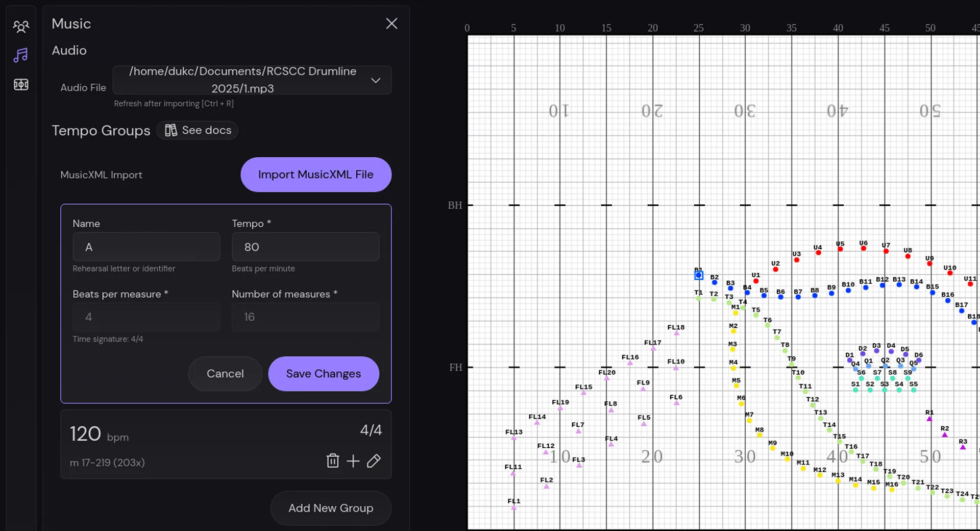Edit the Name field containing 'A'
Viewport: 980px width, 531px height.
coord(146,247)
